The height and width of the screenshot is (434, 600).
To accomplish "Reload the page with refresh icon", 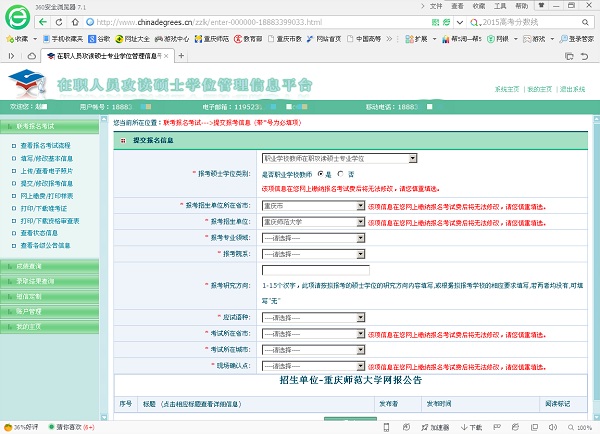I will (x=59, y=22).
